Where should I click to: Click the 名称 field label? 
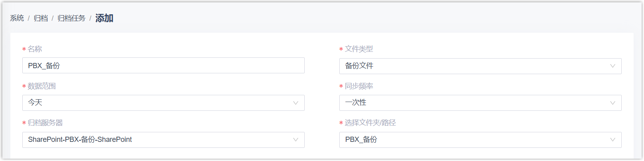click(x=35, y=49)
